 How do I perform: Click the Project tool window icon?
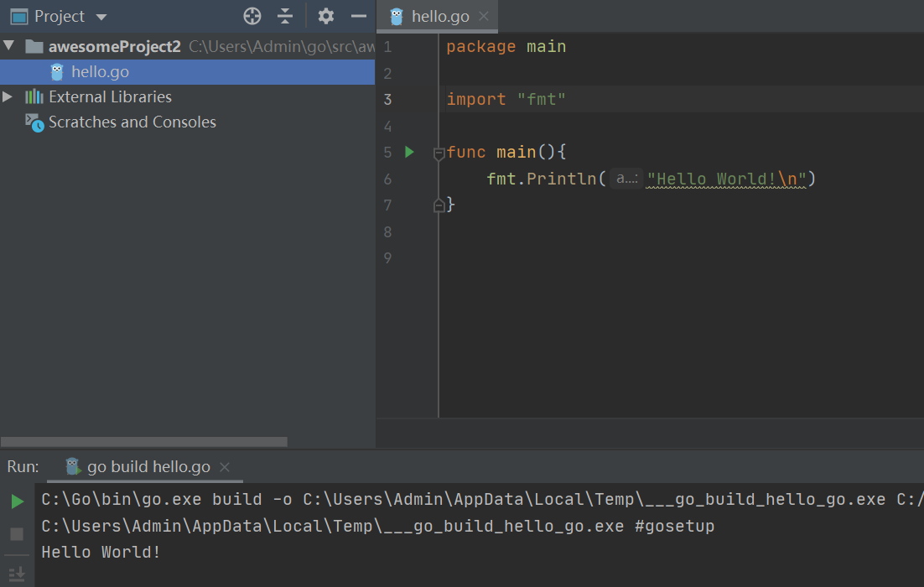tap(19, 17)
